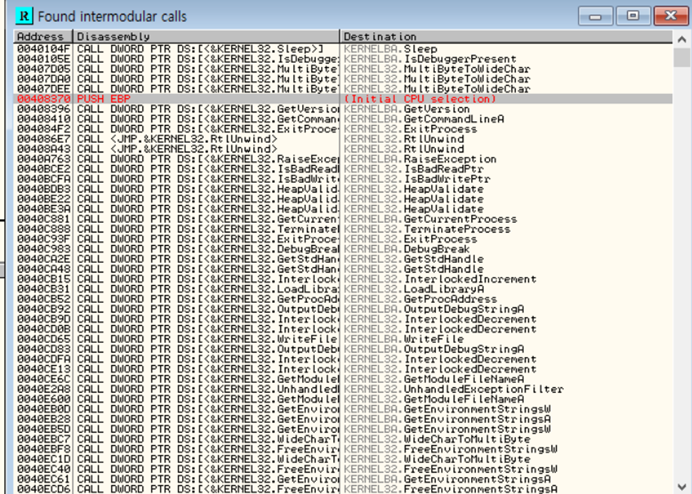Select the FreeEnvironmentStringsA call at 0040ECD6
Screen dimensions: 692x494
coord(343,489)
